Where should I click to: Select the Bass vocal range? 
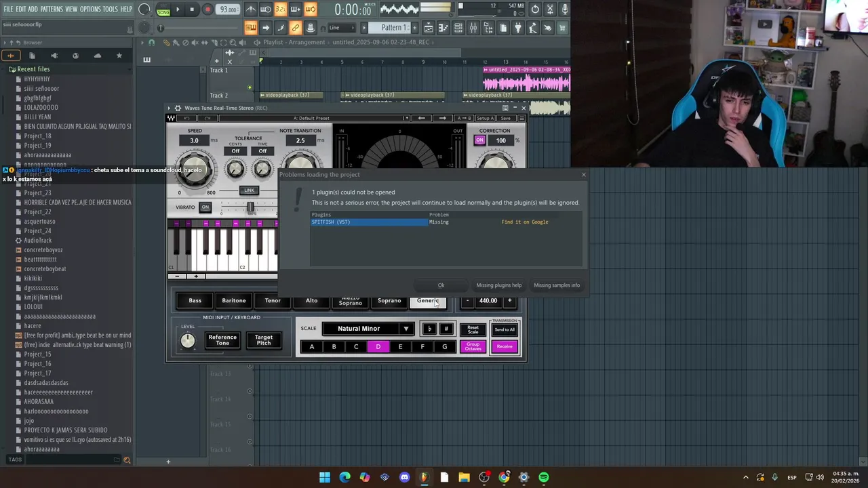[195, 301]
